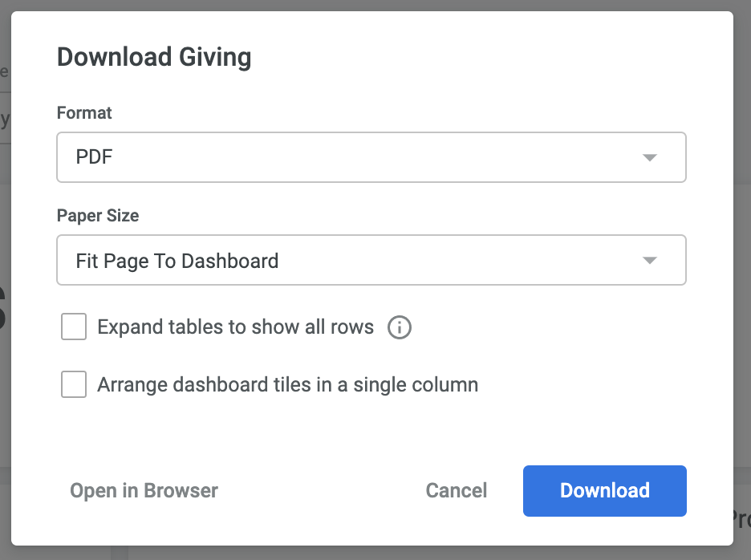Enable Expand tables to show all rows

(x=74, y=327)
